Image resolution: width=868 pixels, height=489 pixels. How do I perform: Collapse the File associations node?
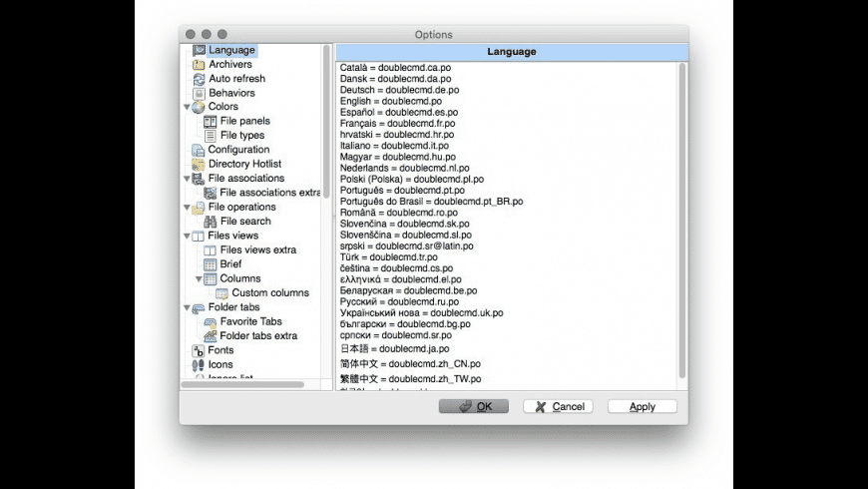pos(188,179)
